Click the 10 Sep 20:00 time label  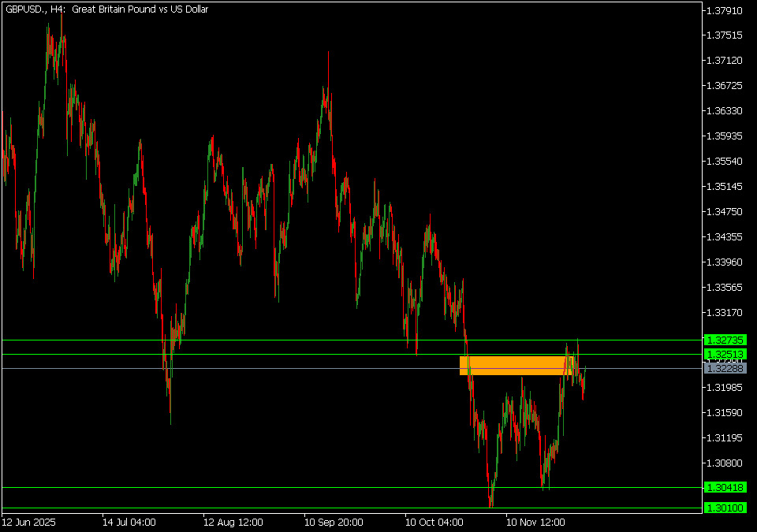[334, 522]
